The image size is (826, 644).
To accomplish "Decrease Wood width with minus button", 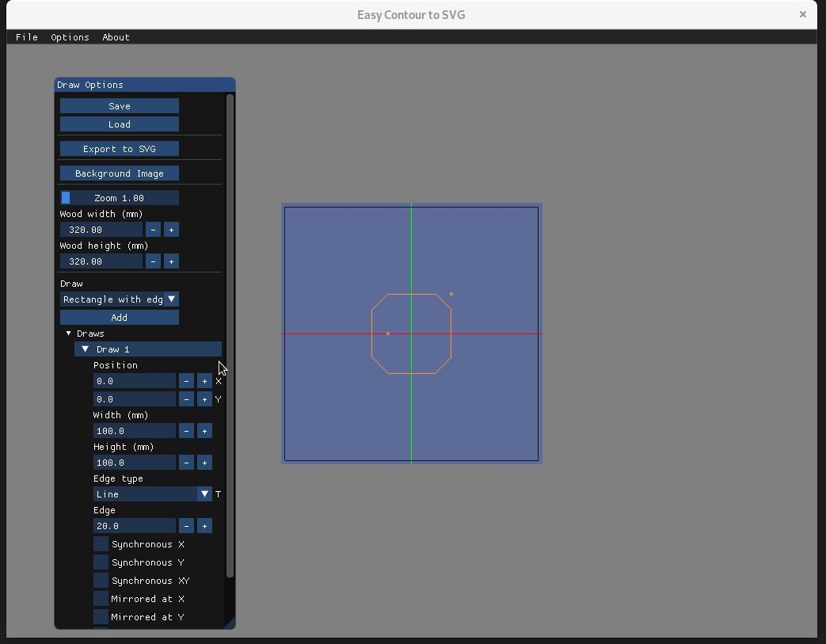I will pyautogui.click(x=154, y=230).
